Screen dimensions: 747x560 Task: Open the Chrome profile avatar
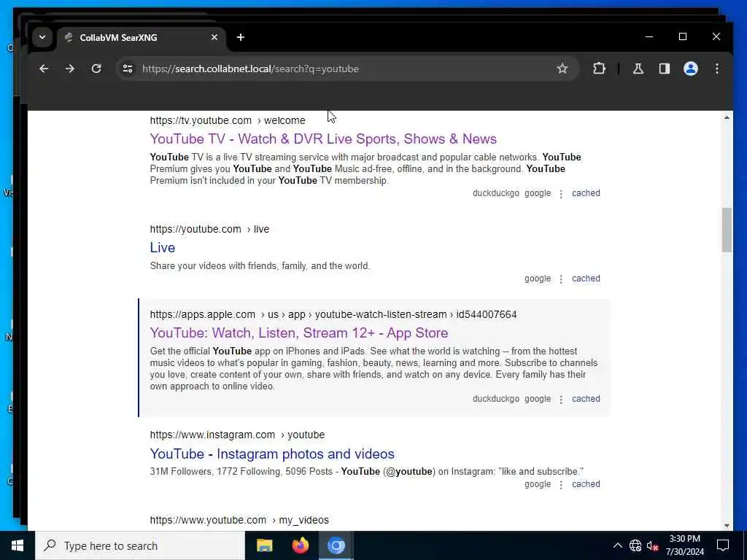point(691,69)
